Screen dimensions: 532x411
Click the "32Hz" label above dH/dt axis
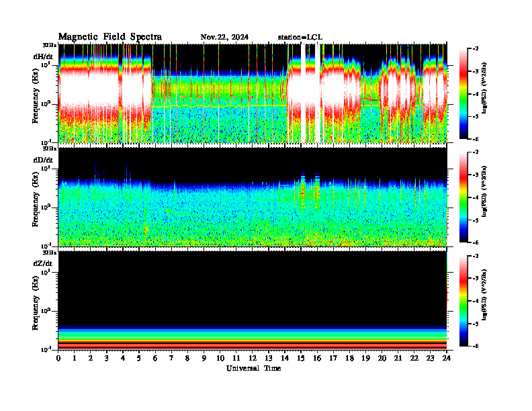[x=50, y=45]
